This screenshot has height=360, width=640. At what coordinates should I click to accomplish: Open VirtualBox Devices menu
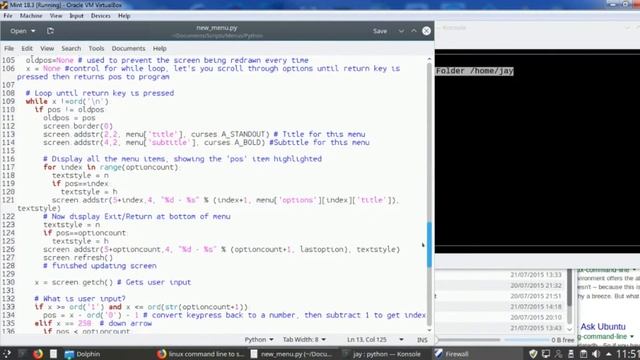pyautogui.click(x=100, y=16)
